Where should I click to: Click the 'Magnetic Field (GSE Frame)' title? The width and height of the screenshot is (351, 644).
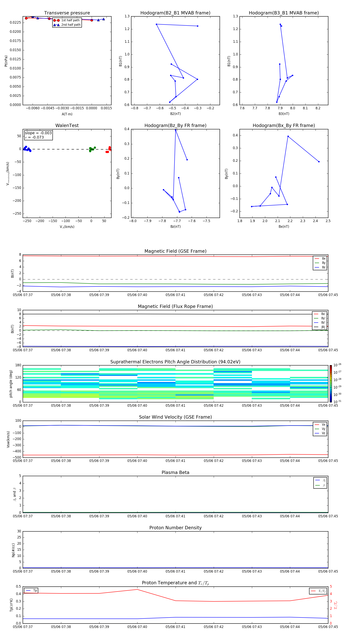click(x=175, y=251)
